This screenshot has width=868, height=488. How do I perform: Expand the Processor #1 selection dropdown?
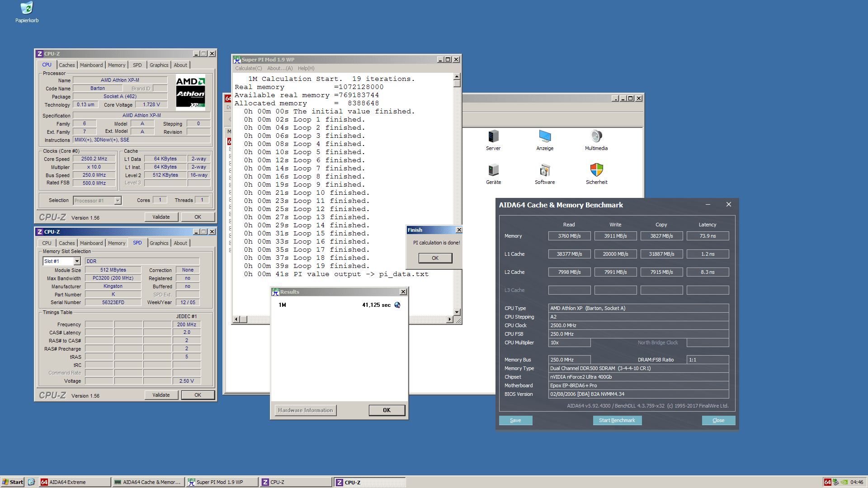[118, 201]
